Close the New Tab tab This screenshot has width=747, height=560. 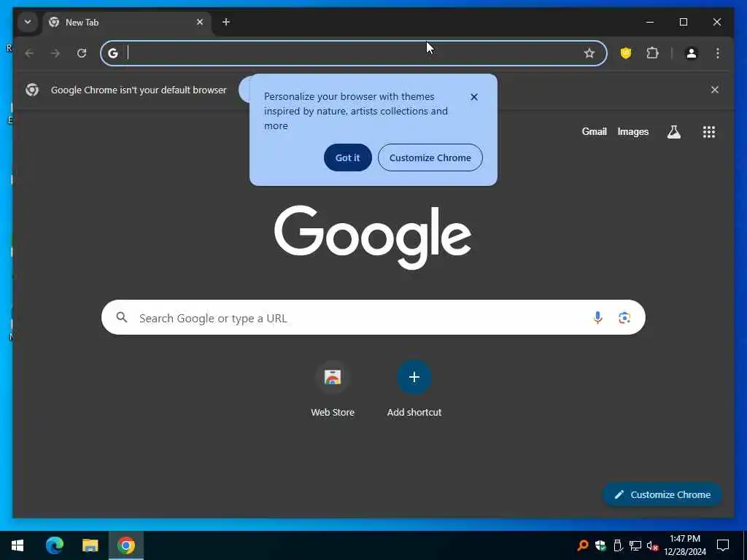point(200,22)
